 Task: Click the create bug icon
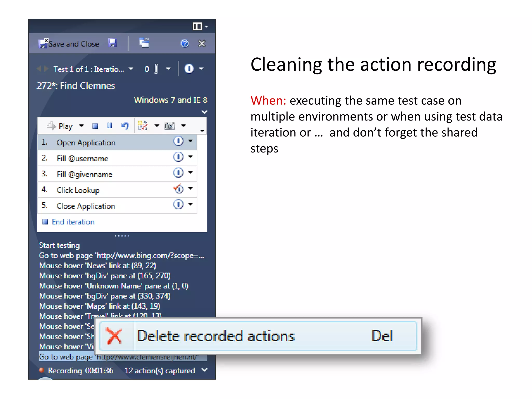tap(143, 126)
